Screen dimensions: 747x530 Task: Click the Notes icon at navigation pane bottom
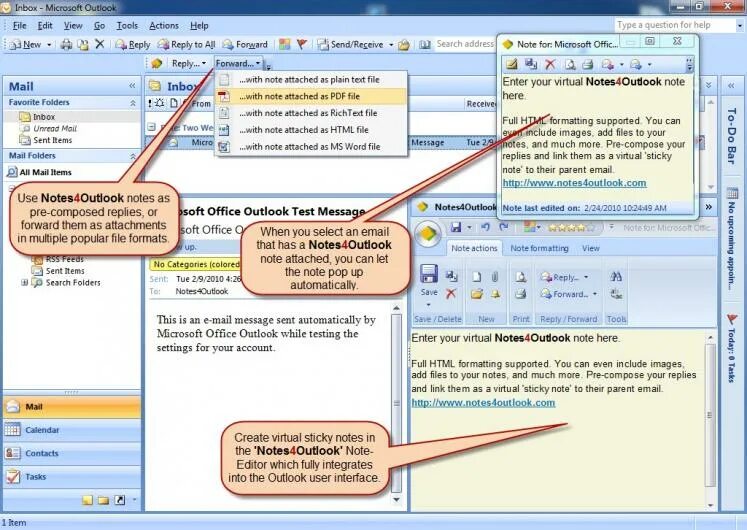coord(87,500)
